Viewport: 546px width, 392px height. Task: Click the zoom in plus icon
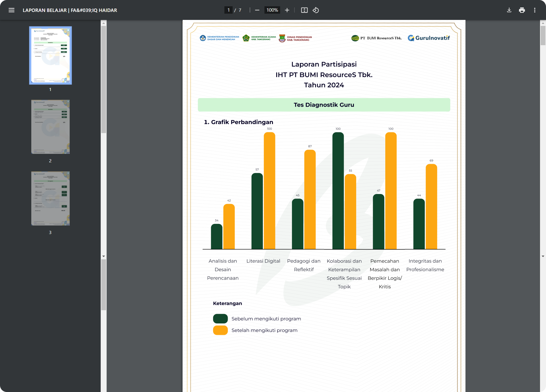[287, 10]
